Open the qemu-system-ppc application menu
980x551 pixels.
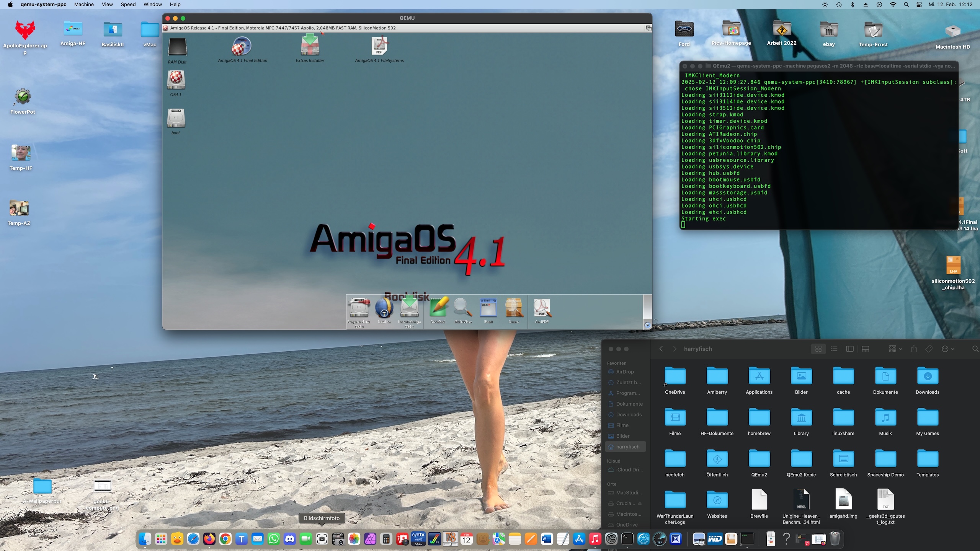coord(43,5)
